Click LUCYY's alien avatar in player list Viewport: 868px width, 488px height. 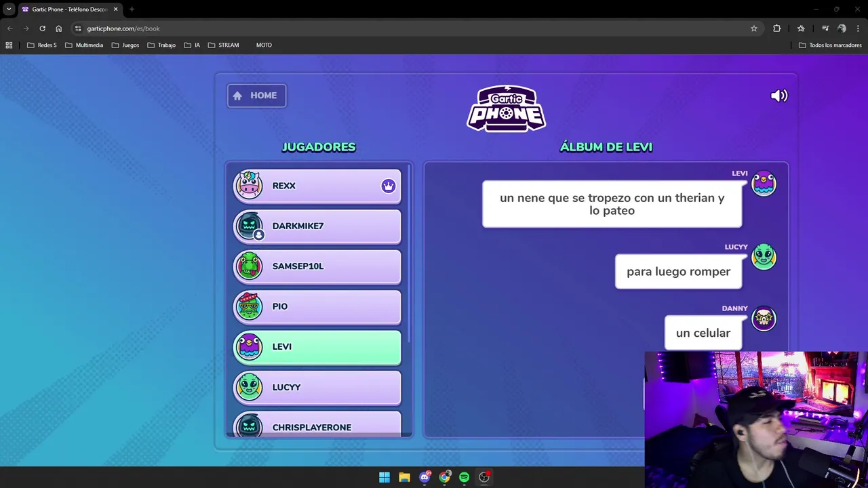[249, 386]
